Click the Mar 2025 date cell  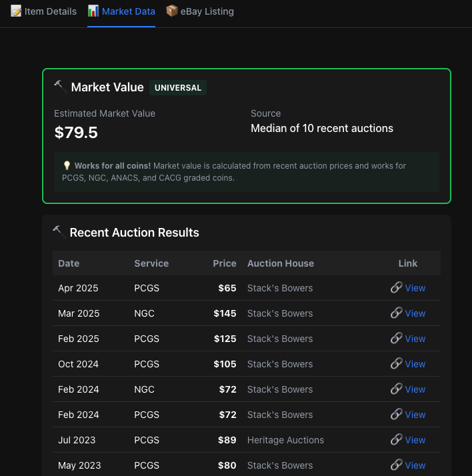pyautogui.click(x=79, y=313)
